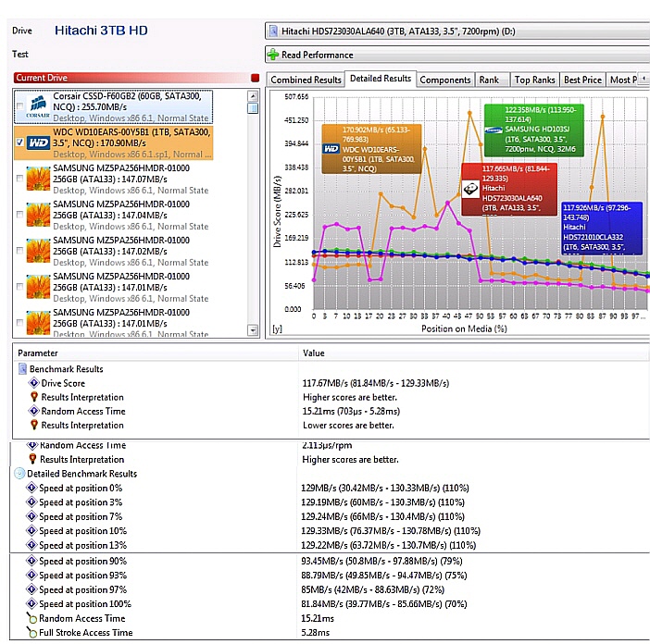Click the Speed at position 97% row label
This screenshot has width=650, height=644.
pos(83,589)
